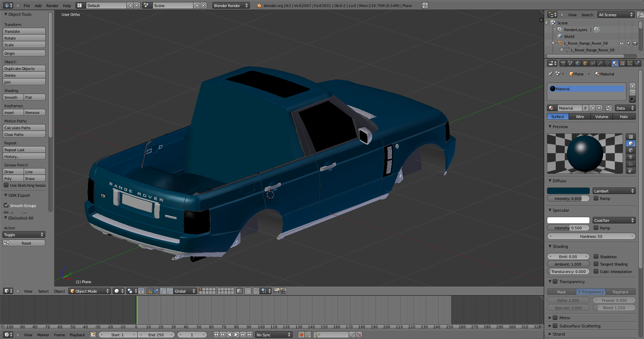Screen dimensions: 644x339
Task: Enable the rotate manipulator arc icon
Action: point(163,291)
